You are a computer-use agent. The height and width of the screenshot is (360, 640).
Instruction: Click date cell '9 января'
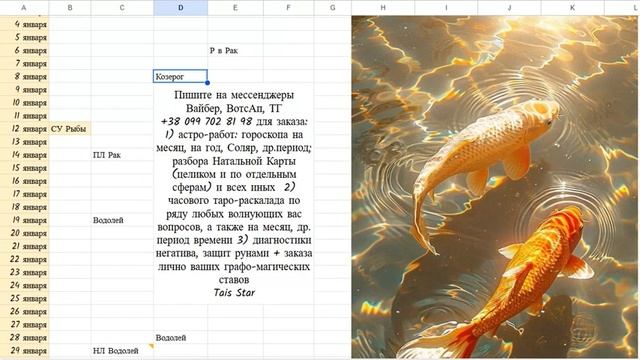24,90
